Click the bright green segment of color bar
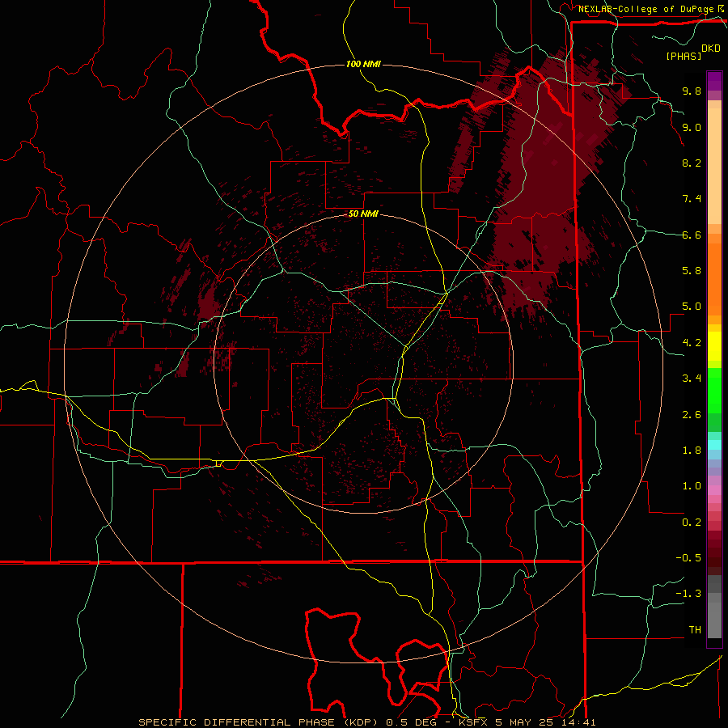 [714, 391]
